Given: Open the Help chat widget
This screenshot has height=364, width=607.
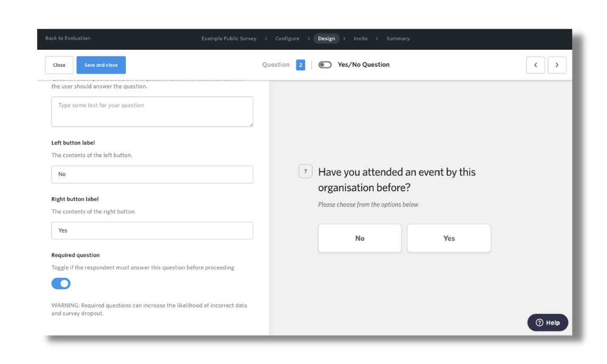Looking at the screenshot, I should 548,323.
